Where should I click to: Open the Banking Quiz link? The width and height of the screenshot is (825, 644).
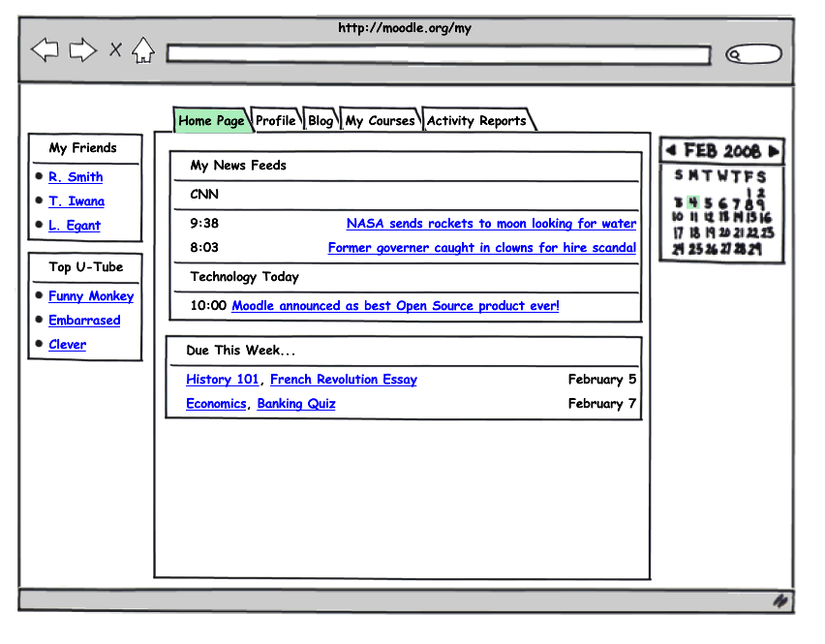point(296,404)
